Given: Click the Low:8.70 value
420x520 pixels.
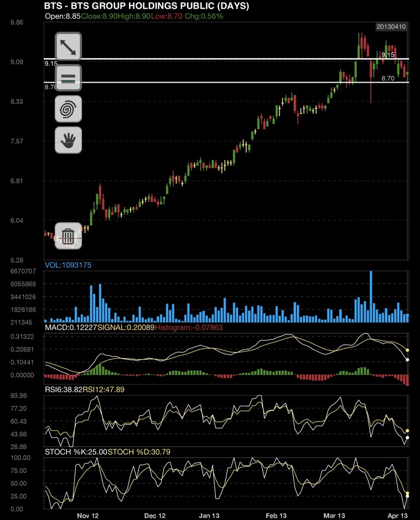Looking at the screenshot, I should (x=167, y=16).
